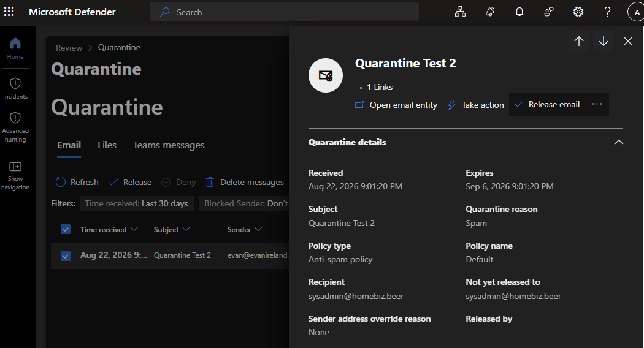
Task: Open the more options ellipsis menu
Action: click(597, 104)
